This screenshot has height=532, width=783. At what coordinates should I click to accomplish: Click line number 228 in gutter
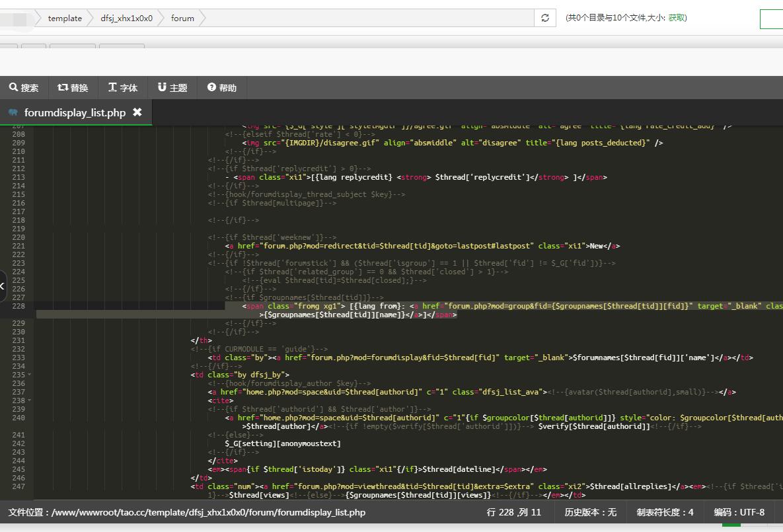click(19, 306)
